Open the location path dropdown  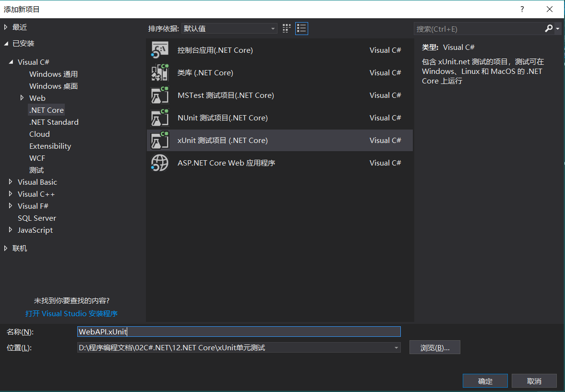[x=397, y=348]
